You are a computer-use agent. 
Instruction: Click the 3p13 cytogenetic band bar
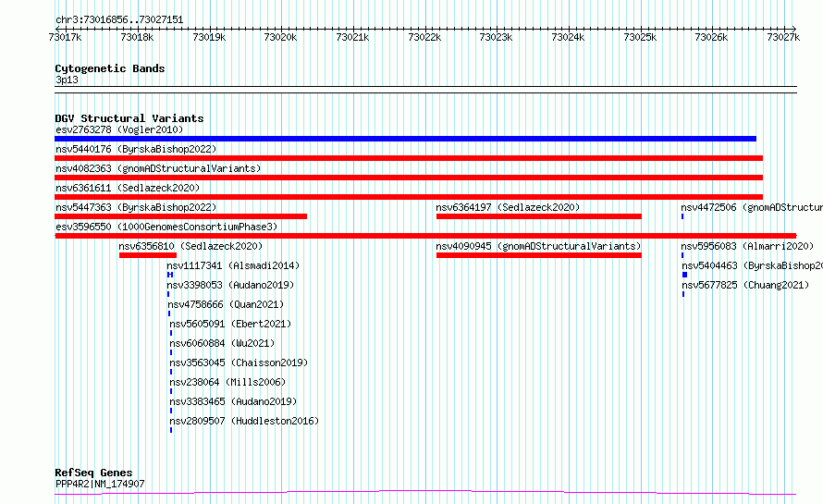click(425, 90)
